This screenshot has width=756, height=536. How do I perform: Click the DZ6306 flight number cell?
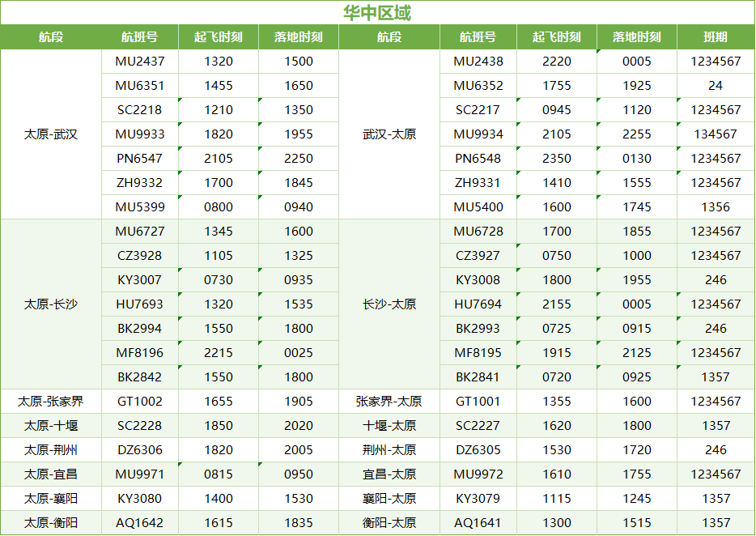pos(139,450)
